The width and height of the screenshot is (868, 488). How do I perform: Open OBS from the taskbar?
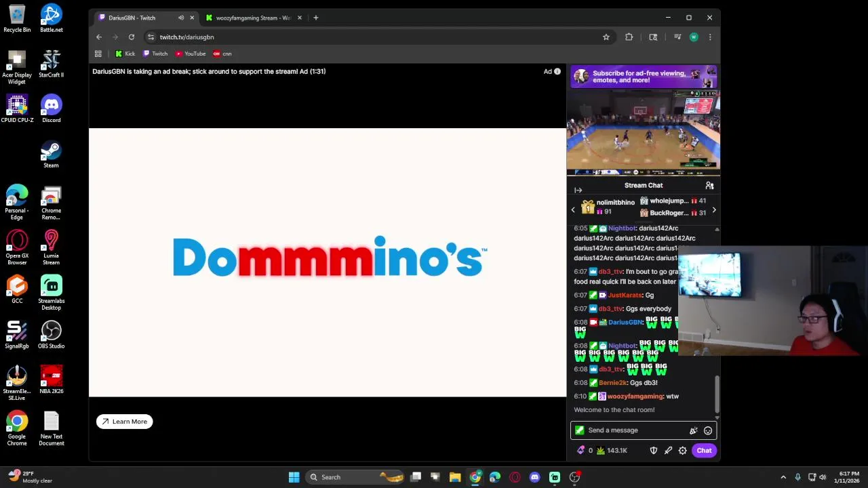point(574,477)
